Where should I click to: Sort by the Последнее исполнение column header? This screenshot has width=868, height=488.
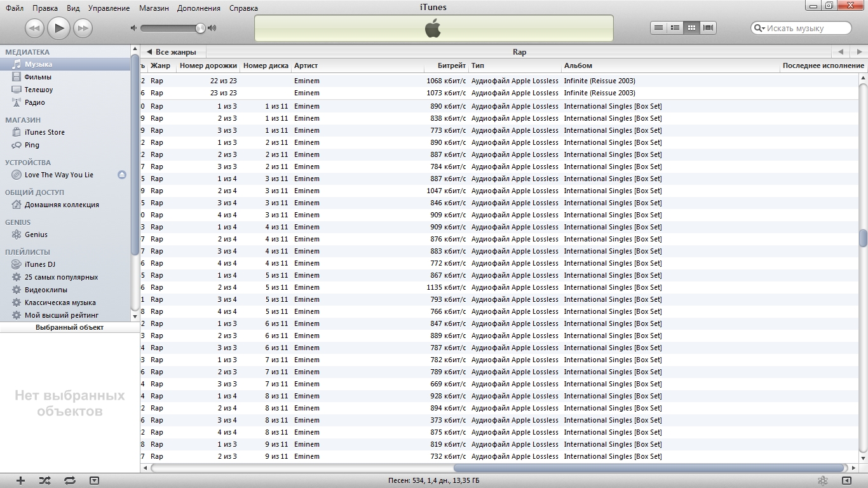coord(823,65)
